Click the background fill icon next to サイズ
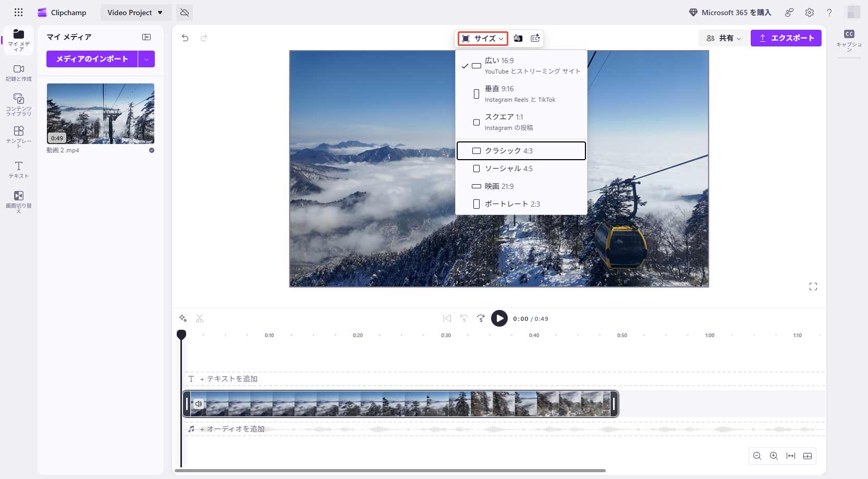This screenshot has width=868, height=479. (518, 38)
